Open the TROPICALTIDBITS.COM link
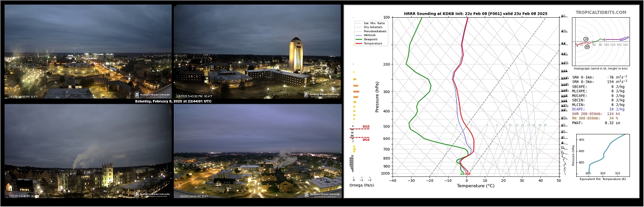Image resolution: width=644 pixels, height=207 pixels. click(601, 12)
